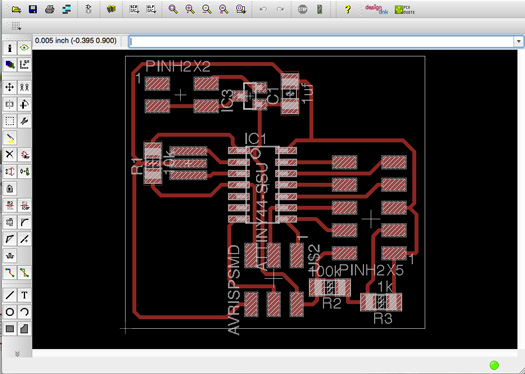
Task: Select the Value tool
Action: pos(24,205)
